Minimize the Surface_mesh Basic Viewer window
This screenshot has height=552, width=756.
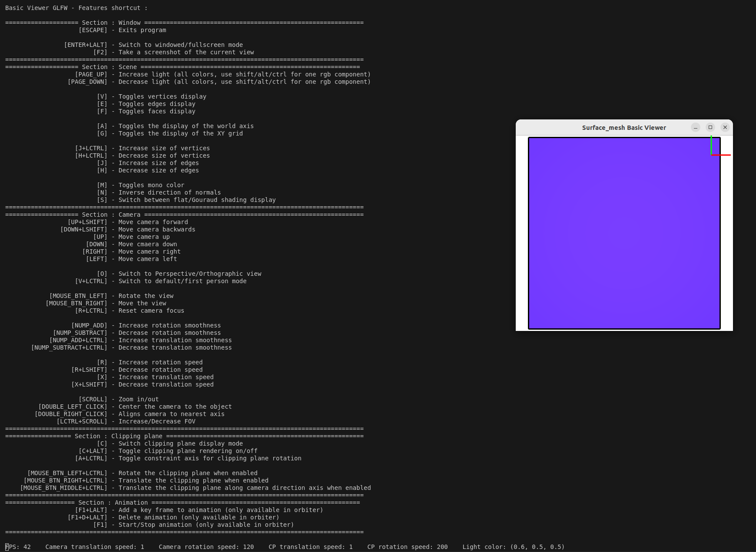tap(696, 127)
